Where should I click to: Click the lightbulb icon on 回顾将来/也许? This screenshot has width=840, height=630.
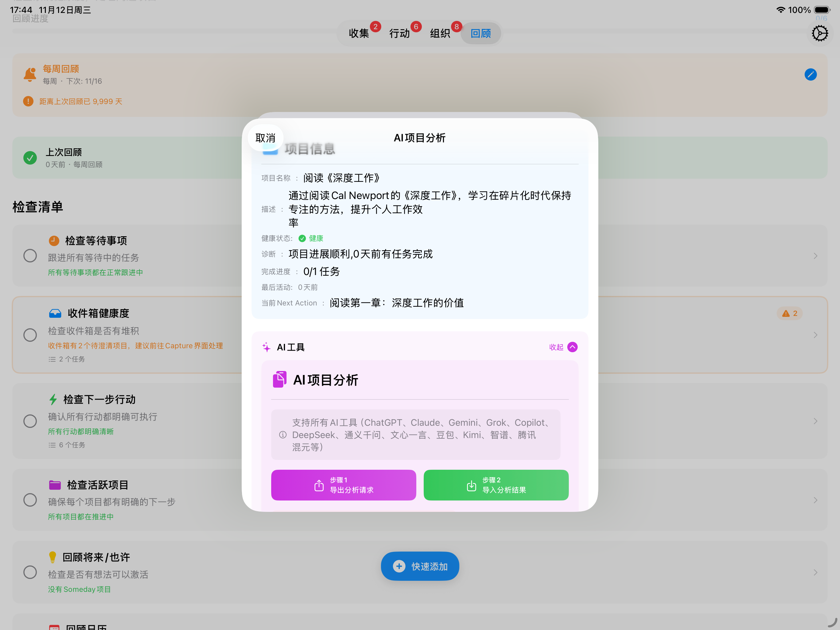point(53,557)
